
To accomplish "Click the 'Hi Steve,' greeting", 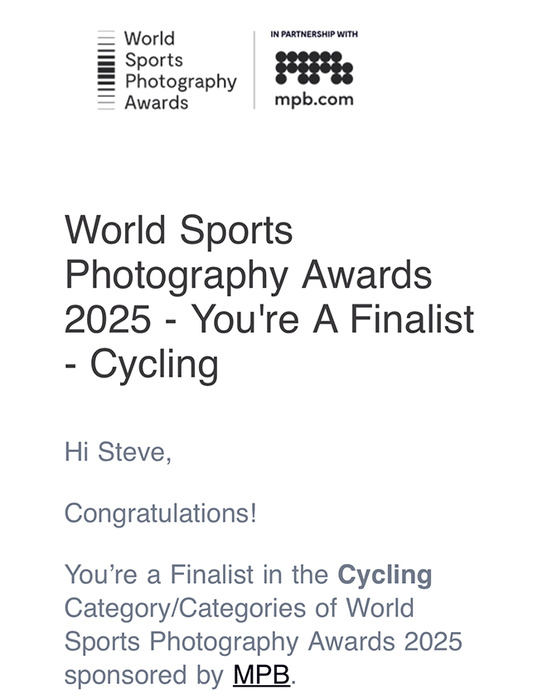I will click(x=118, y=452).
